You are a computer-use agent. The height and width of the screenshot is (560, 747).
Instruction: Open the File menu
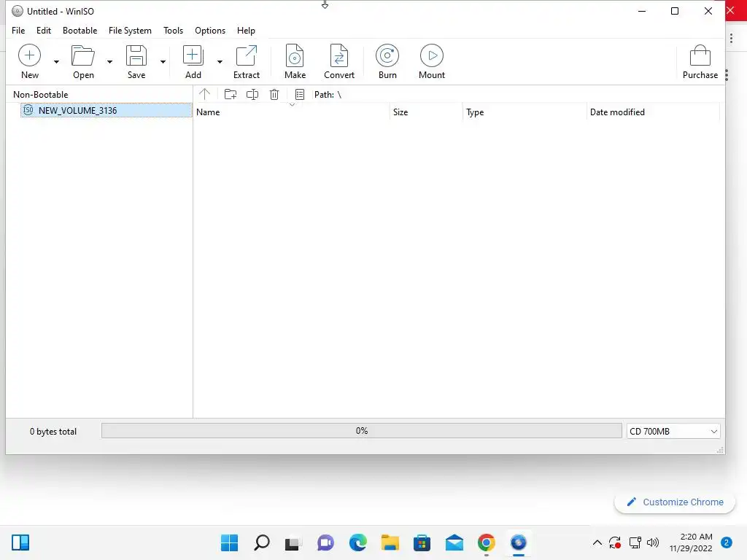pyautogui.click(x=18, y=31)
